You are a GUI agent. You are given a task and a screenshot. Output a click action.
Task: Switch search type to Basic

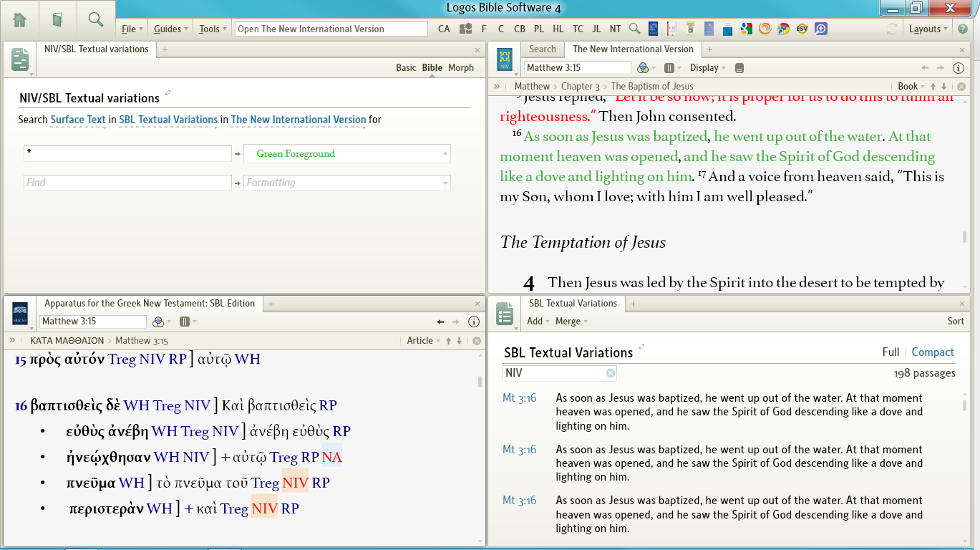coord(406,67)
